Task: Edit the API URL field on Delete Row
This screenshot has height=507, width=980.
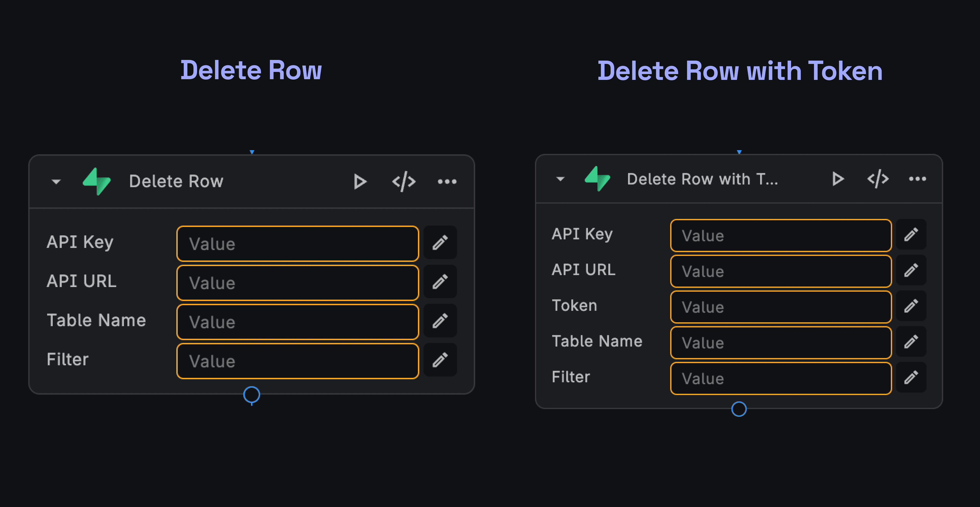Action: coord(440,282)
